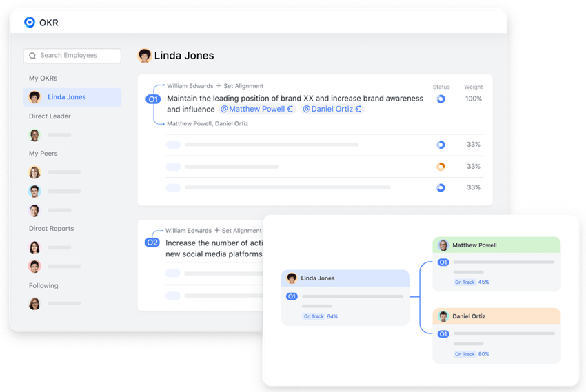Click the Search Employees input field

72,56
